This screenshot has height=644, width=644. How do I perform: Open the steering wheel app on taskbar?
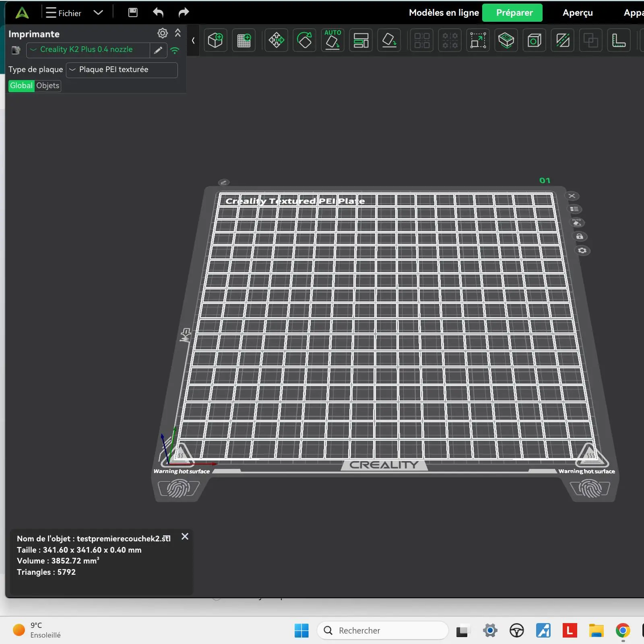tap(516, 630)
